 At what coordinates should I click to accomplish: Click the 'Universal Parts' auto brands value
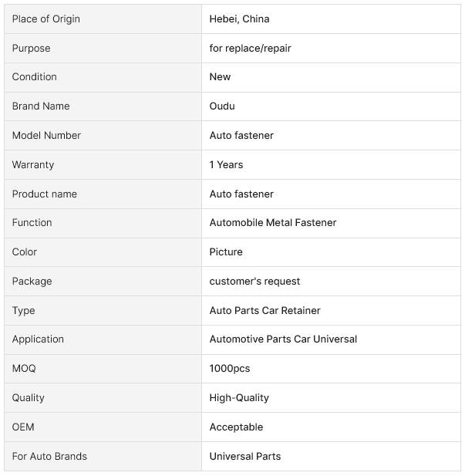click(x=245, y=456)
